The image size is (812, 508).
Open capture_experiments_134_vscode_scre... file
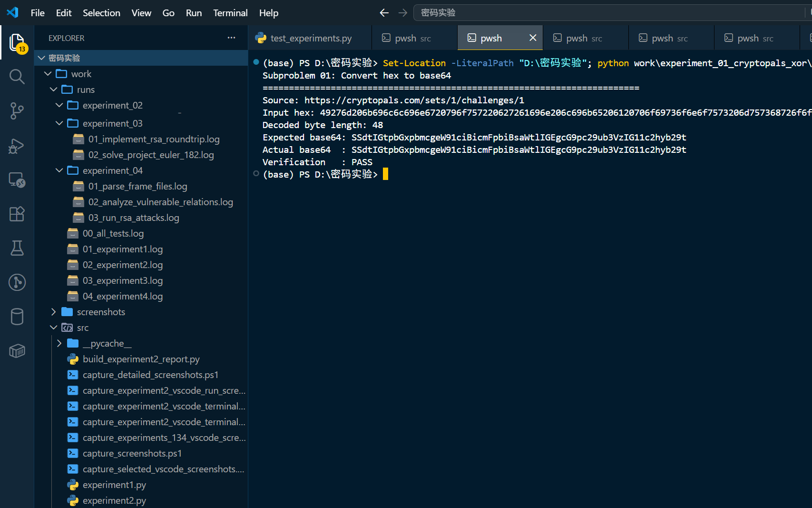coord(164,438)
